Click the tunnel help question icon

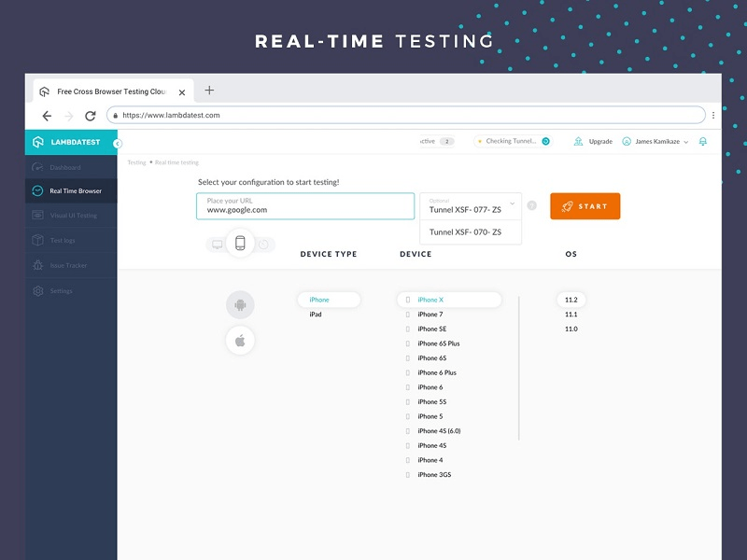pyautogui.click(x=532, y=205)
